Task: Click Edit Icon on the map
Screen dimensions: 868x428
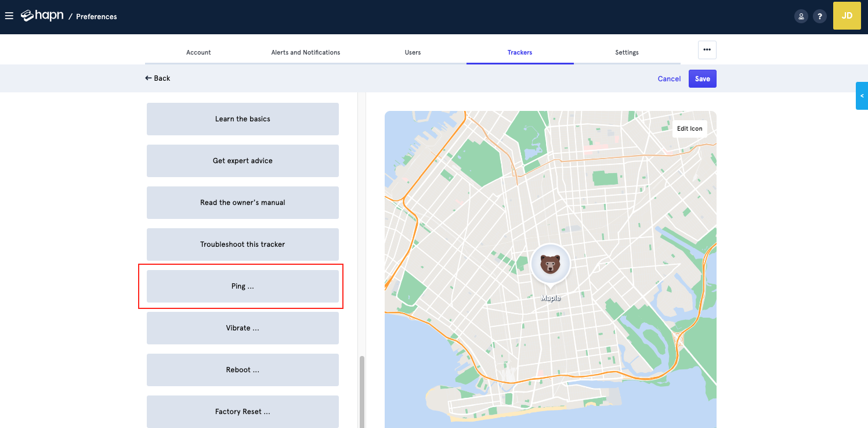Action: click(689, 129)
